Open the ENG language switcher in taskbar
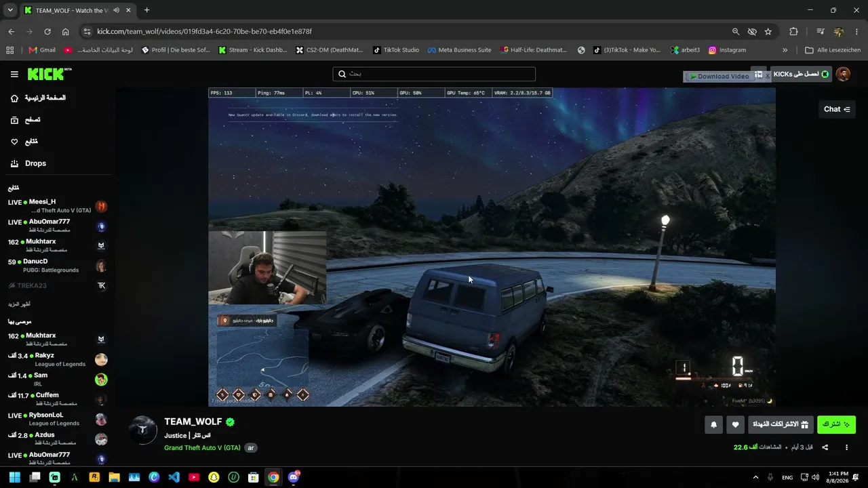The height and width of the screenshot is (488, 868). coord(787,477)
